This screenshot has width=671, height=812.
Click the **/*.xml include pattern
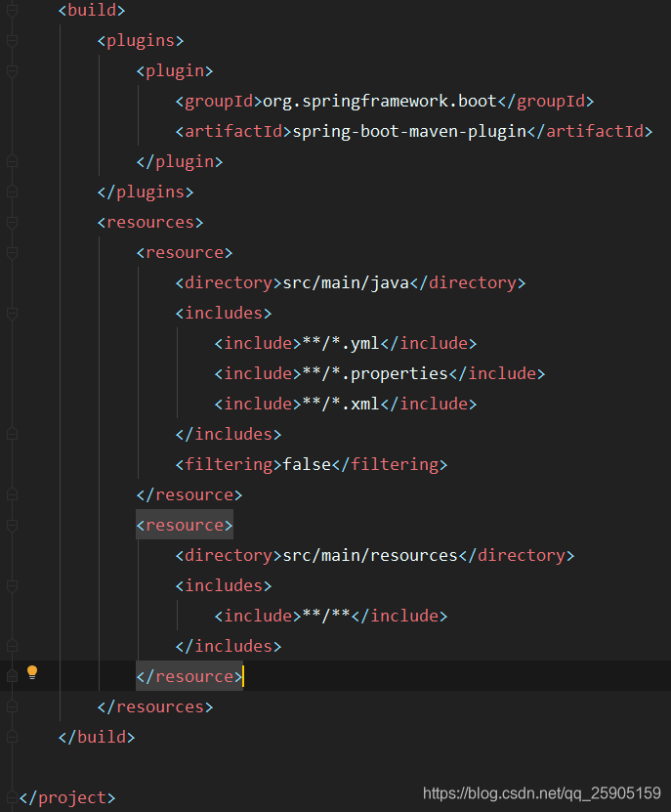pos(341,404)
